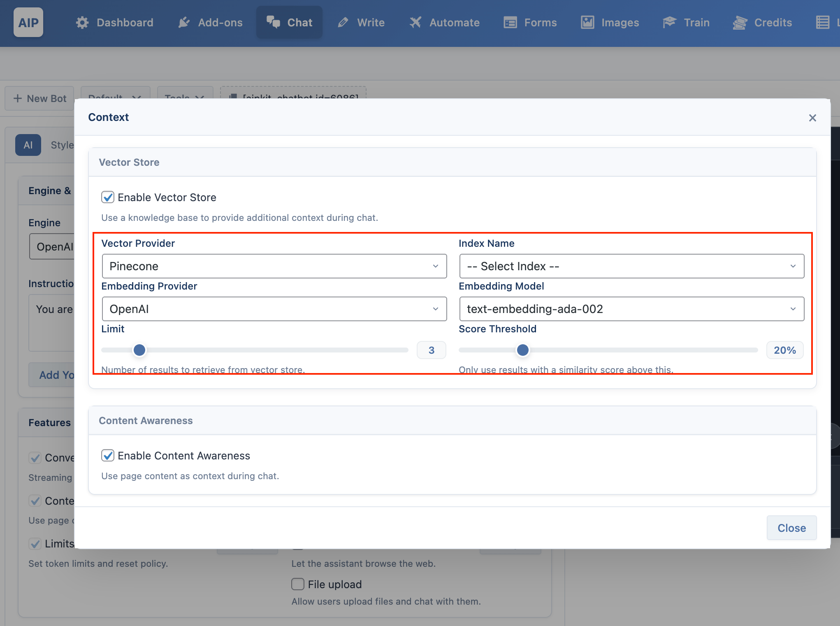Click the Content Awareness section header

tap(452, 421)
